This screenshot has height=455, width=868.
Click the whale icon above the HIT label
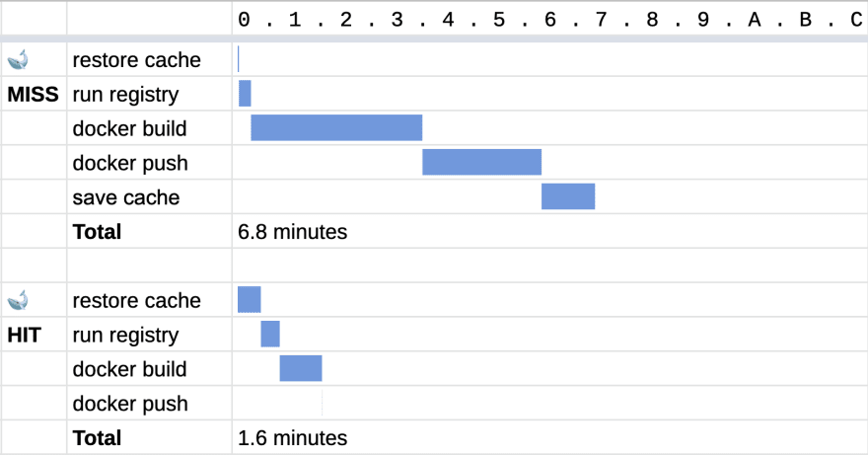click(19, 300)
